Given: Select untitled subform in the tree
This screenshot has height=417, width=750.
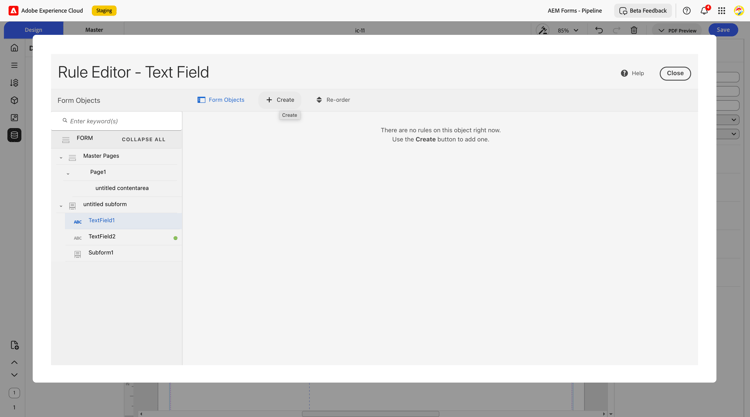Looking at the screenshot, I should 105,204.
